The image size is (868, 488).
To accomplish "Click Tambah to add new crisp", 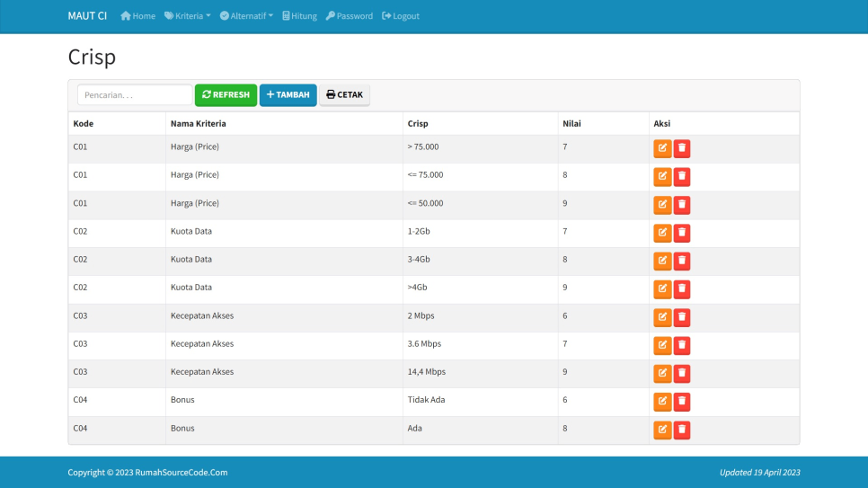I will point(288,95).
